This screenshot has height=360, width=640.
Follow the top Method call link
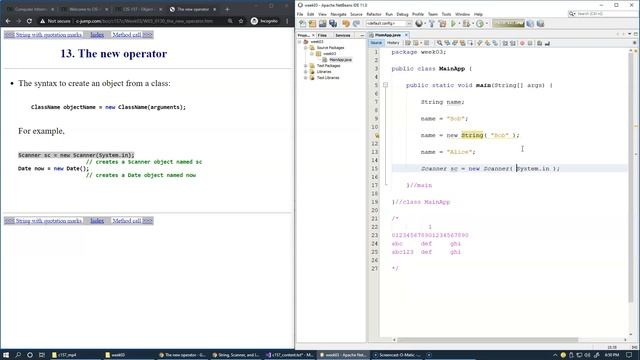point(132,35)
